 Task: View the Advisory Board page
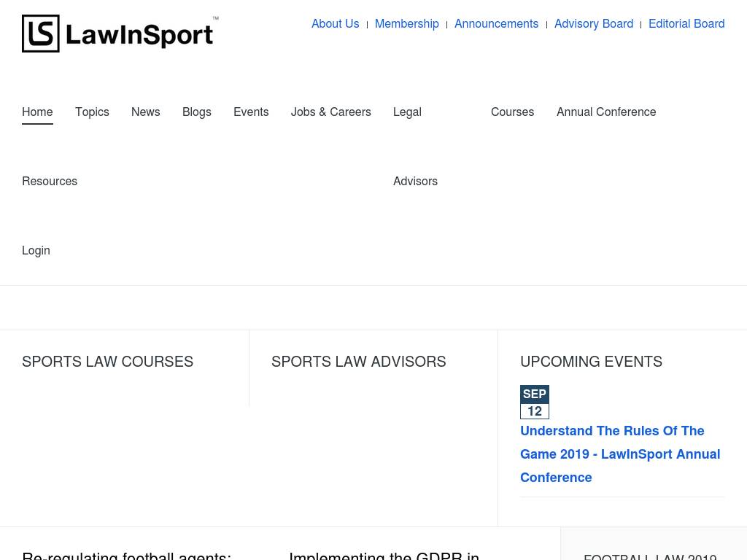(x=593, y=24)
